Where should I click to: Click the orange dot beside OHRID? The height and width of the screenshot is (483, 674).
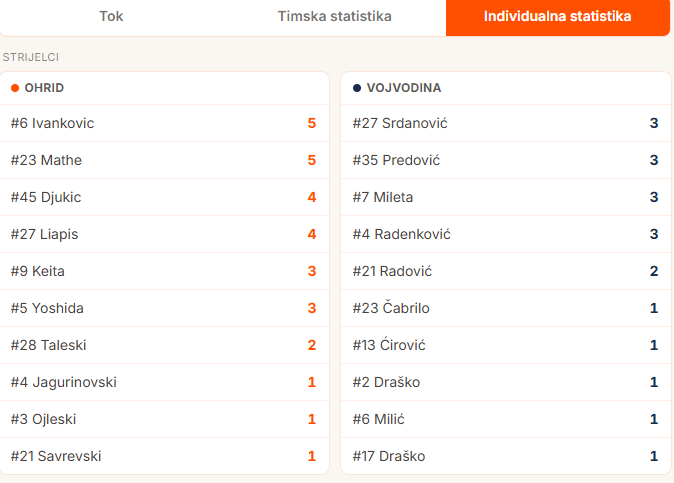15,88
